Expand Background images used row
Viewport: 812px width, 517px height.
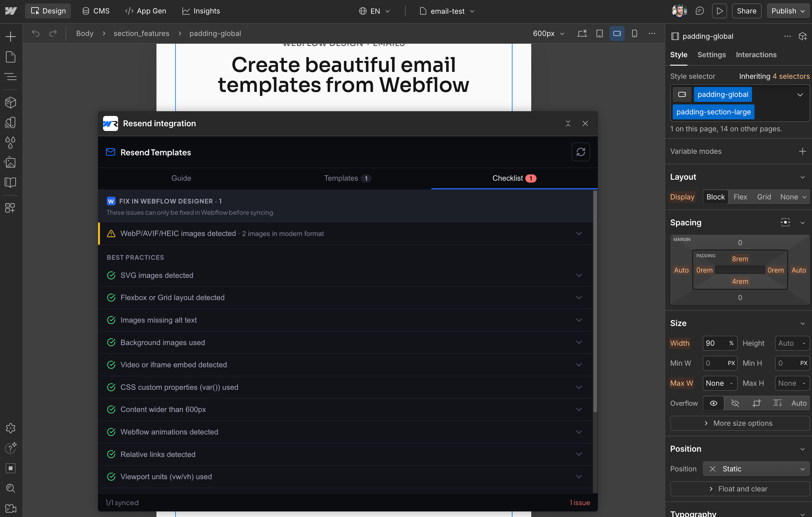coord(345,343)
